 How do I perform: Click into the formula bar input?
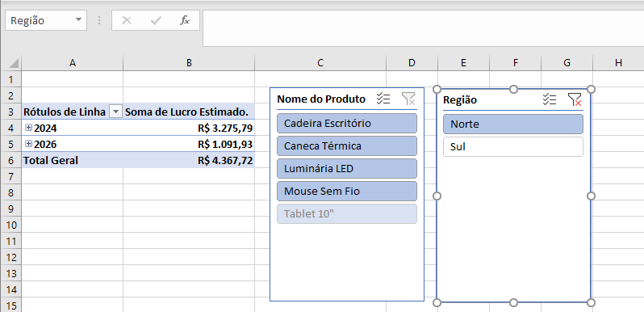point(423,28)
